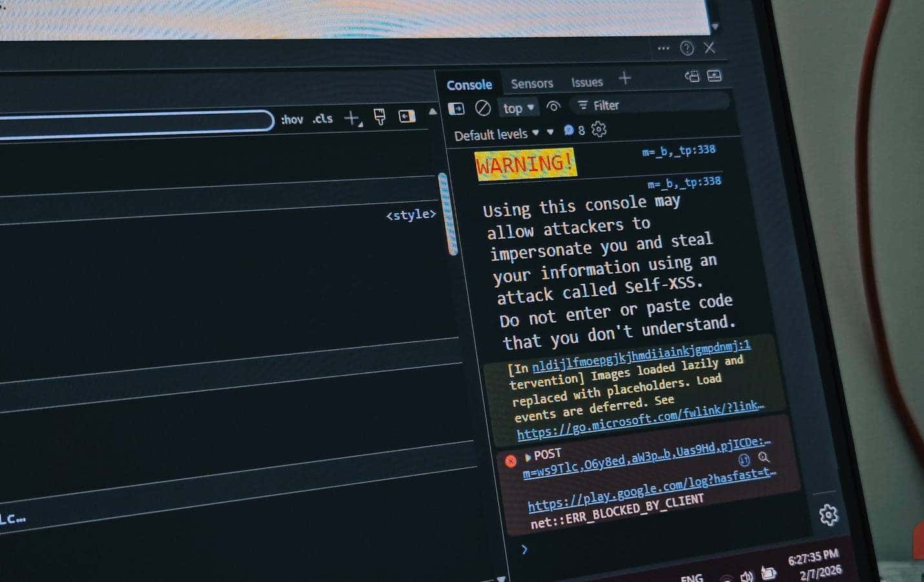Toggle the computed styles sidebar pane icon
The width and height of the screenshot is (924, 582).
tap(407, 116)
